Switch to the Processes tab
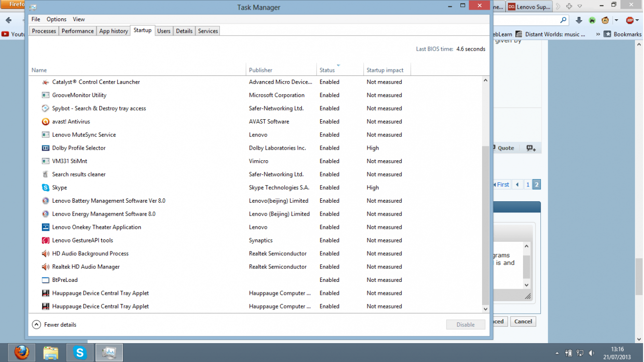Viewport: 644px width, 362px height. coord(44,31)
